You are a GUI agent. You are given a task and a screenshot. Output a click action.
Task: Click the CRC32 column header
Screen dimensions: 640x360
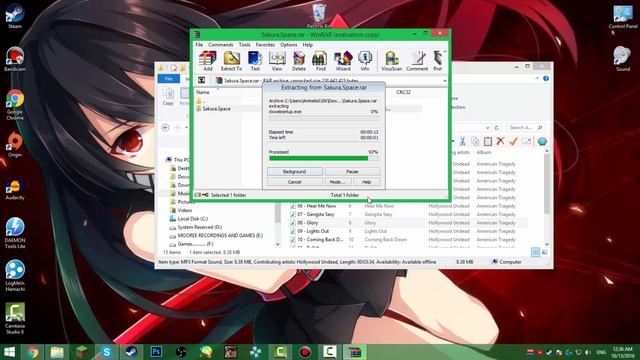pos(403,92)
